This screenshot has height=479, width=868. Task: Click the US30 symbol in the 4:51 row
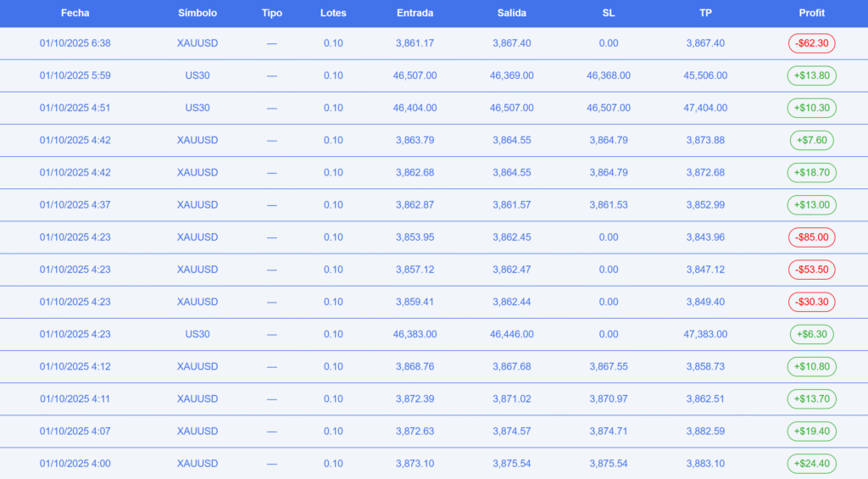point(198,108)
